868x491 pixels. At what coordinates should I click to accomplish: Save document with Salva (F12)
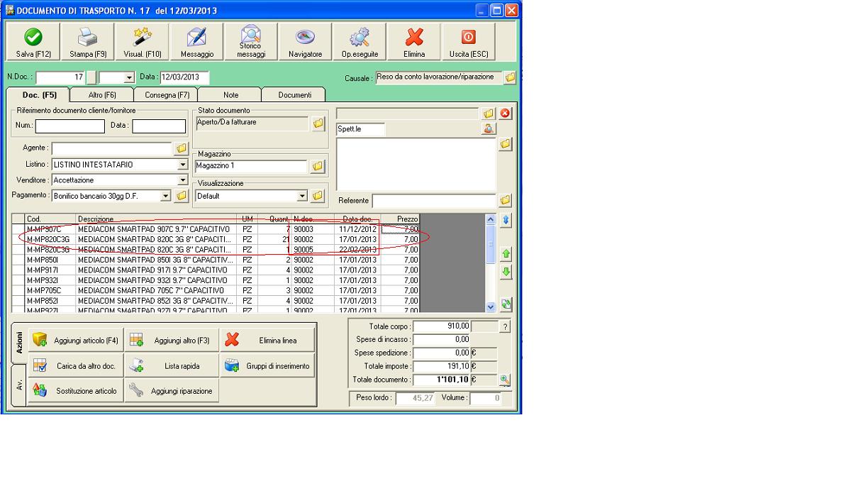(x=33, y=43)
